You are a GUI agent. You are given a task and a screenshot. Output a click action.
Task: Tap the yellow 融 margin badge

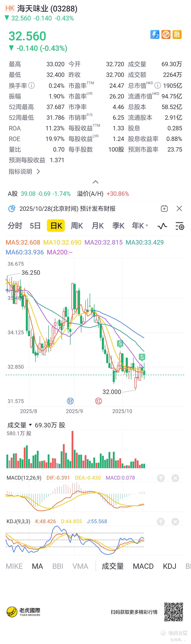(177, 35)
